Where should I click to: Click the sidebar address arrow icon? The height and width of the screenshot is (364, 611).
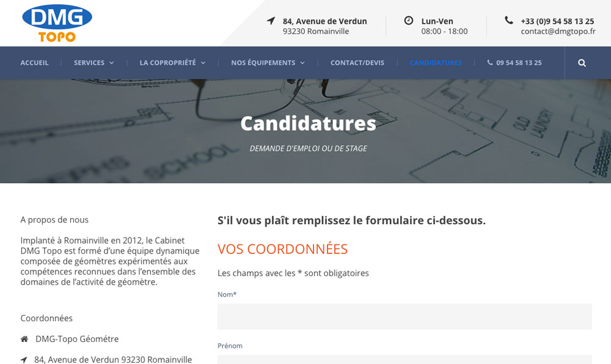click(x=24, y=360)
